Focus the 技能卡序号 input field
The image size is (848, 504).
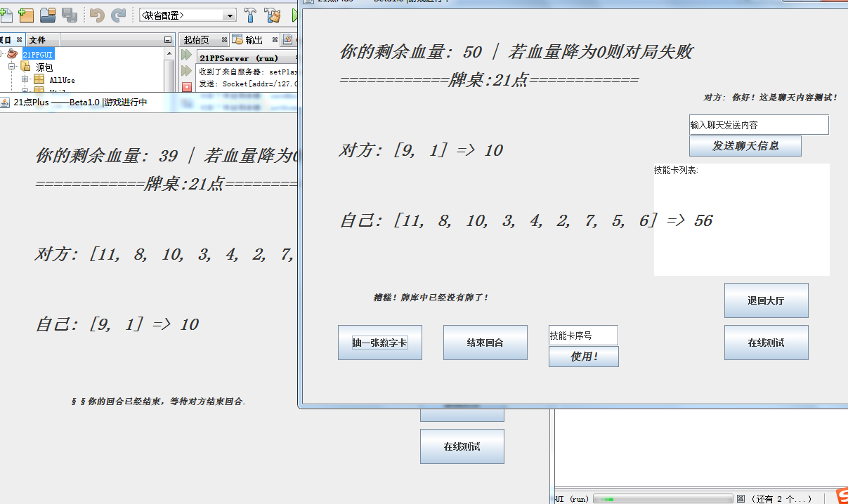pyautogui.click(x=583, y=336)
